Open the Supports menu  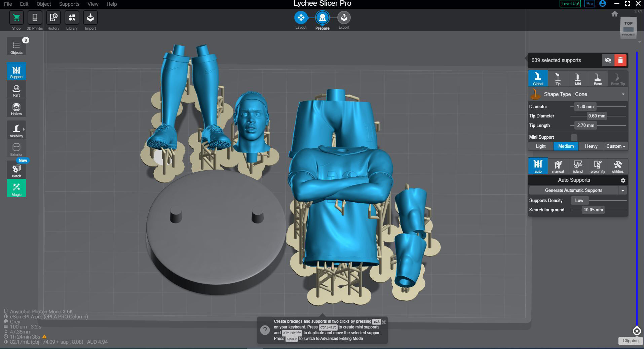tap(69, 4)
